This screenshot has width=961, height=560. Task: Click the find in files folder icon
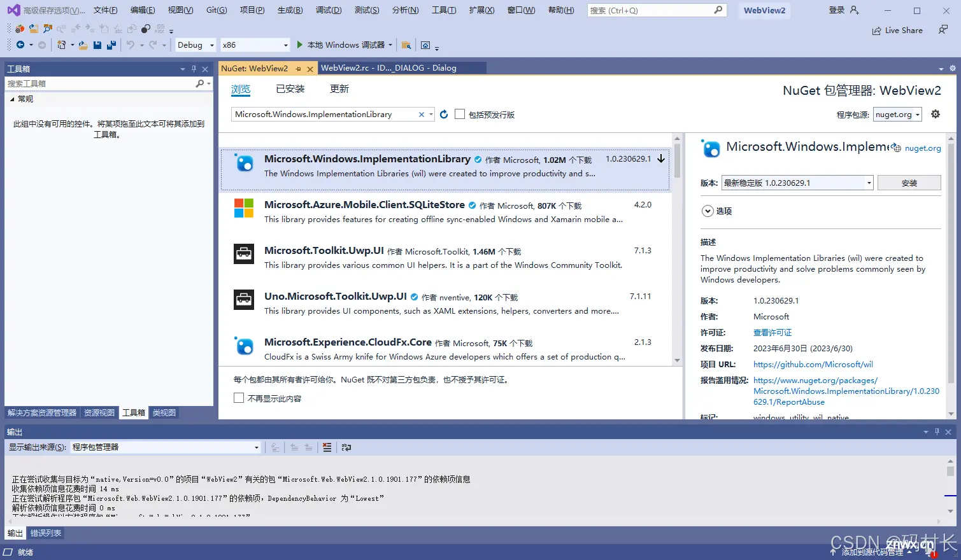[406, 45]
